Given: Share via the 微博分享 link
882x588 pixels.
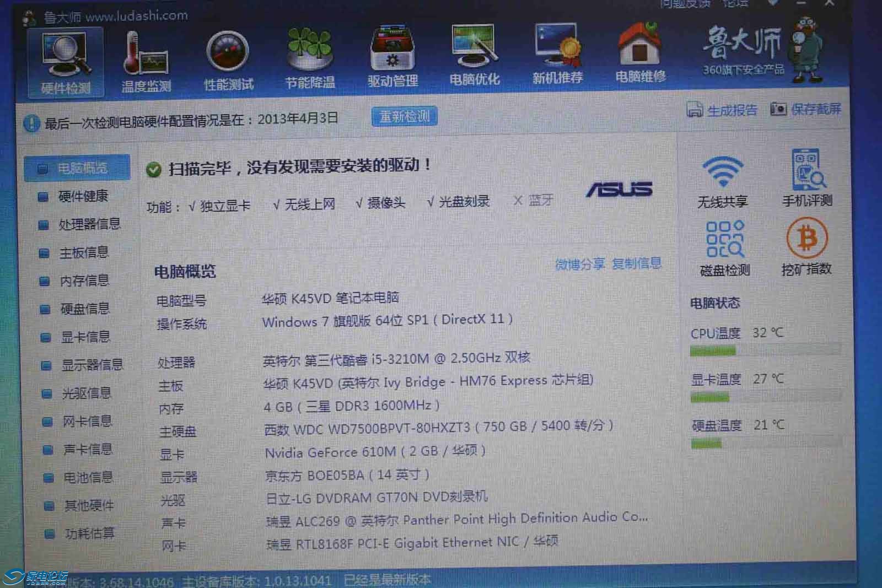Looking at the screenshot, I should pyautogui.click(x=580, y=264).
